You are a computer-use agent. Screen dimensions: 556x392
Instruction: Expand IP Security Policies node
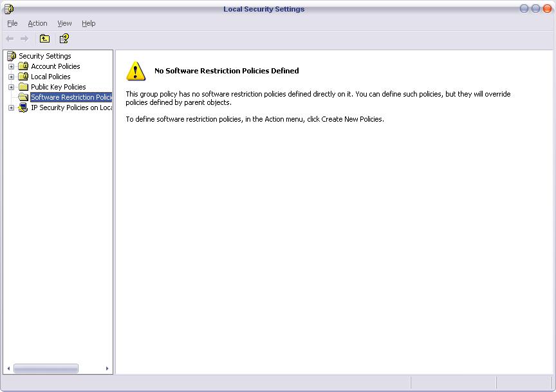click(12, 107)
